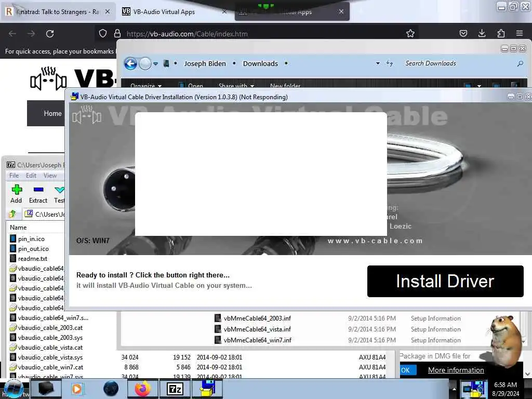Open View menu in 7-Zip
This screenshot has height=399, width=532.
pyautogui.click(x=50, y=176)
